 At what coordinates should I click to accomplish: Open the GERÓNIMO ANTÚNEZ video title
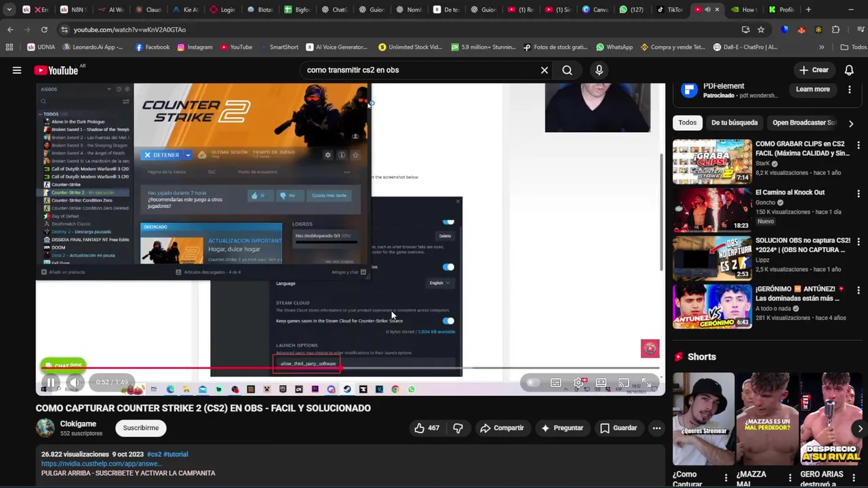pos(801,293)
